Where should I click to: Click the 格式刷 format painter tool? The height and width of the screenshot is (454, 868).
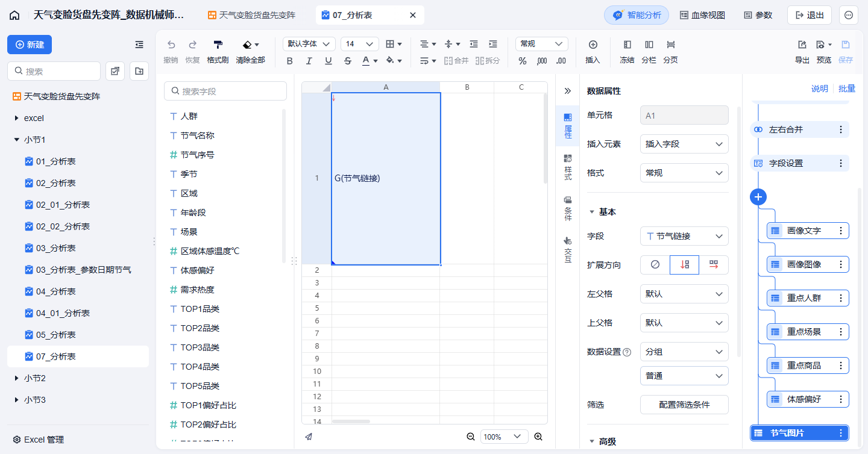pos(218,52)
